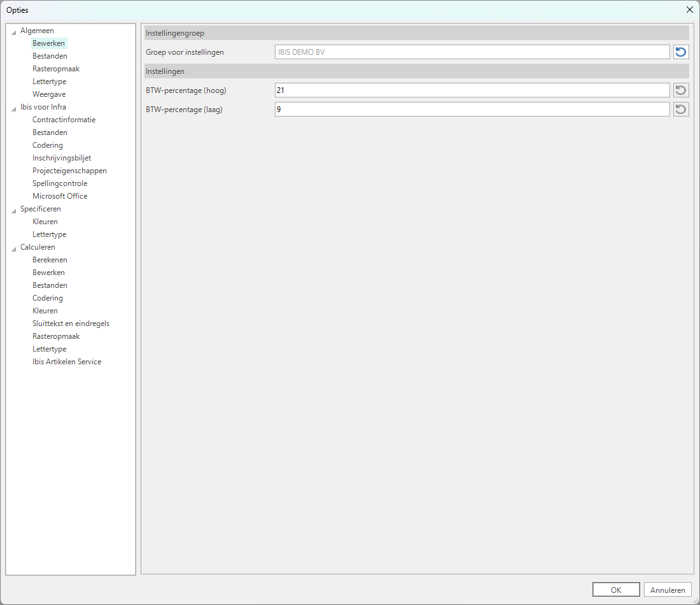Open Sluittekst en eindregels settings

point(71,324)
